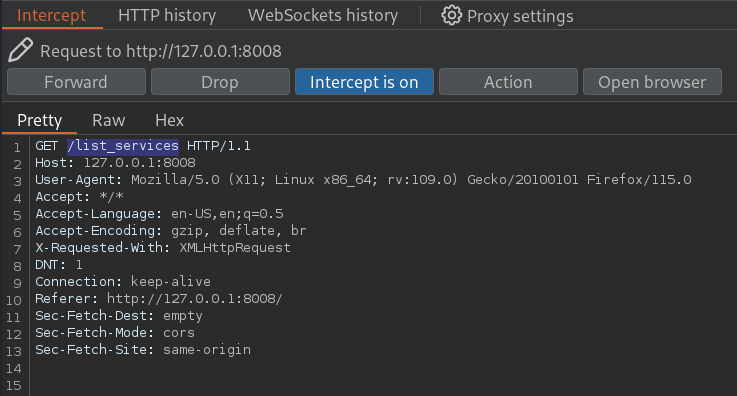The image size is (737, 396).
Task: Switch to the Hex view tab
Action: click(x=169, y=120)
